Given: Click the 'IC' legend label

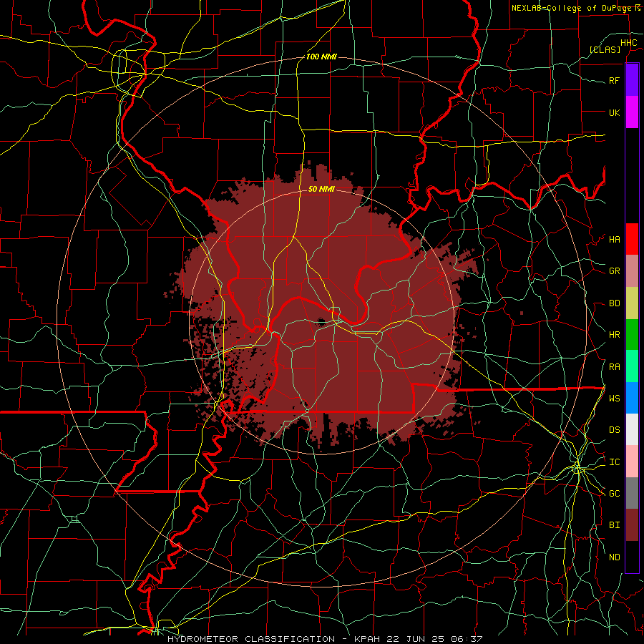Looking at the screenshot, I should click(614, 462).
